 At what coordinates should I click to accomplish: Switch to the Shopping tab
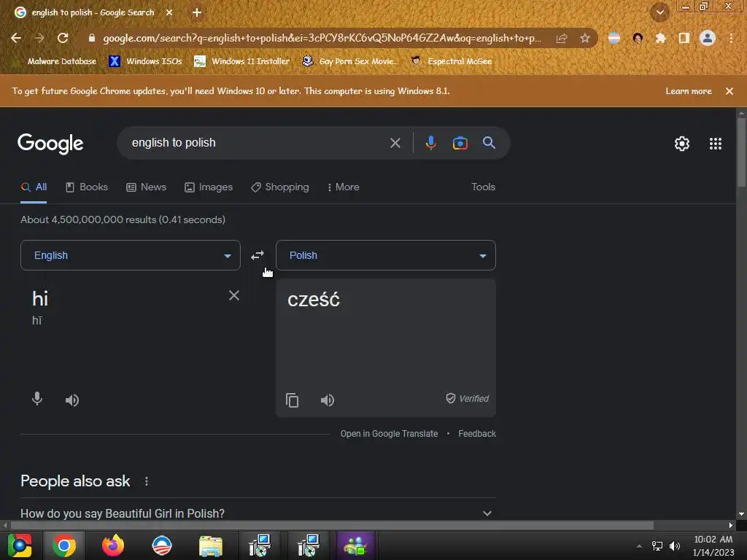coord(280,187)
